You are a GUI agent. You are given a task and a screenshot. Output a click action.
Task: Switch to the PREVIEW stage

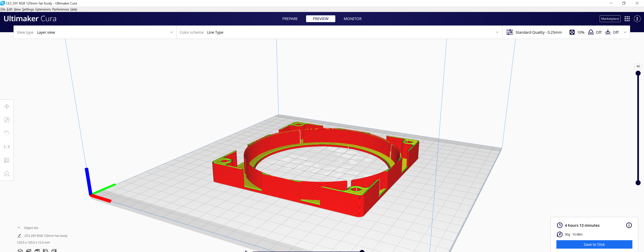click(321, 19)
